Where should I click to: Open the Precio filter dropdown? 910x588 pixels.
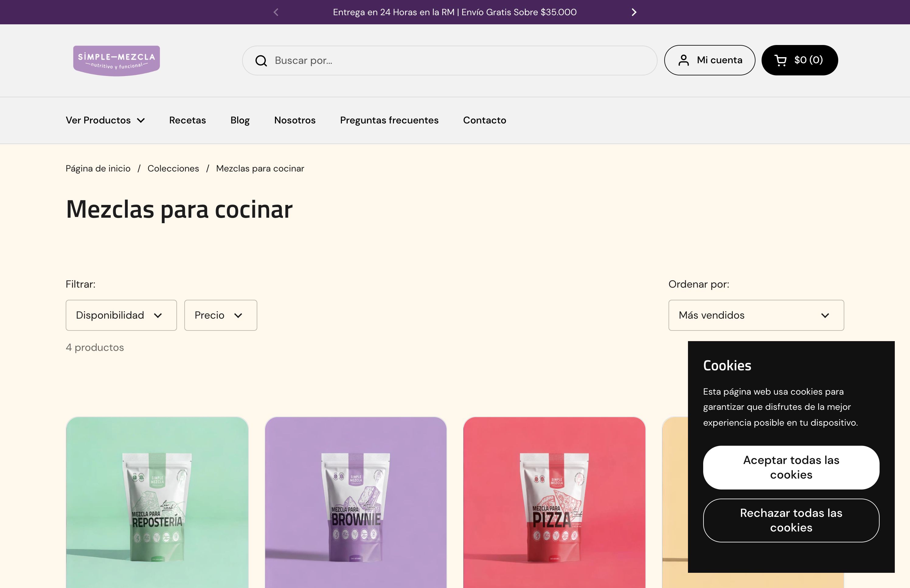[220, 315]
